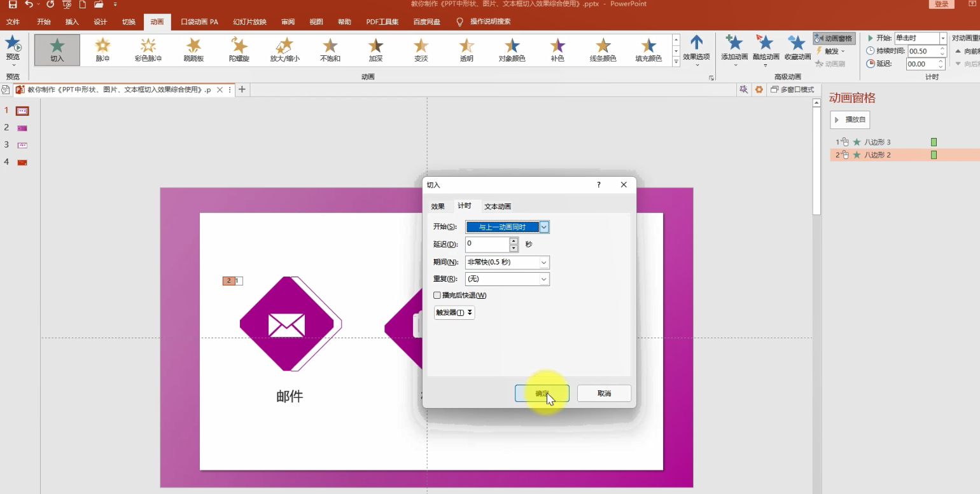Select the 线条颜色 animation effect
The image size is (980, 494).
(603, 50)
